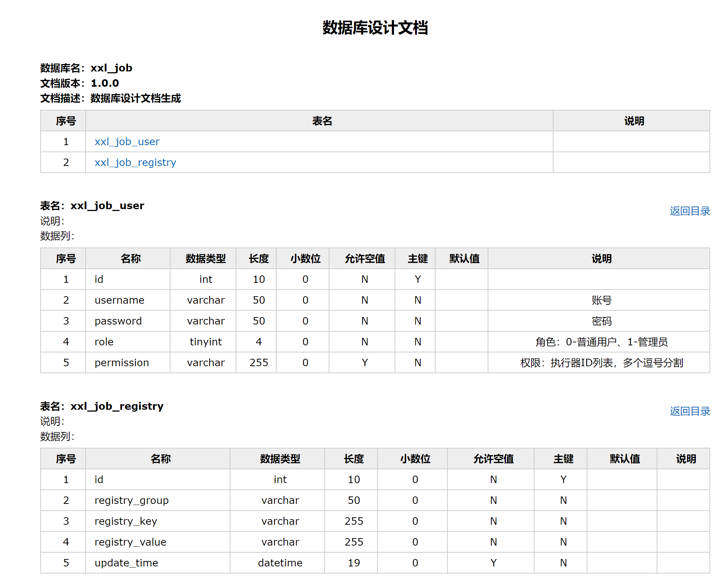Select the role description 角色 cell
Screen dimensions: 727x588
[601, 342]
